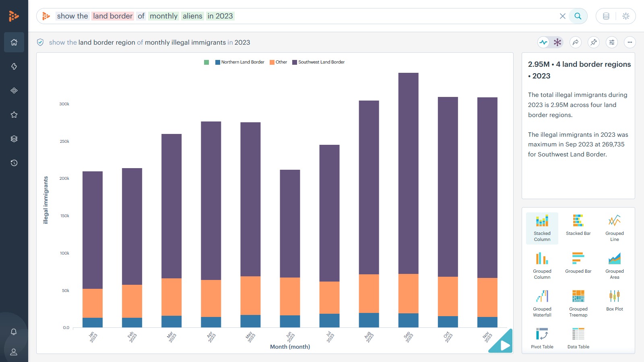
Task: Switch to Grouped Line chart
Action: pyautogui.click(x=615, y=228)
